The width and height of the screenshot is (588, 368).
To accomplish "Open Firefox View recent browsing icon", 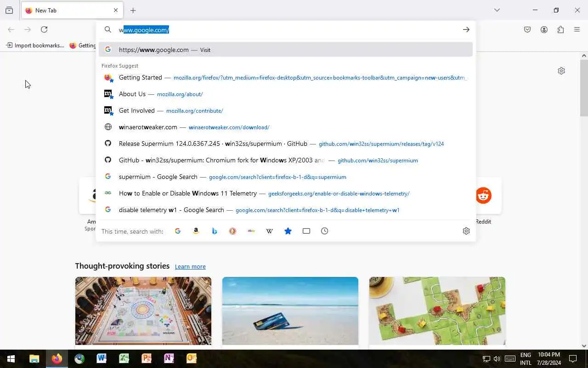I will pyautogui.click(x=9, y=10).
